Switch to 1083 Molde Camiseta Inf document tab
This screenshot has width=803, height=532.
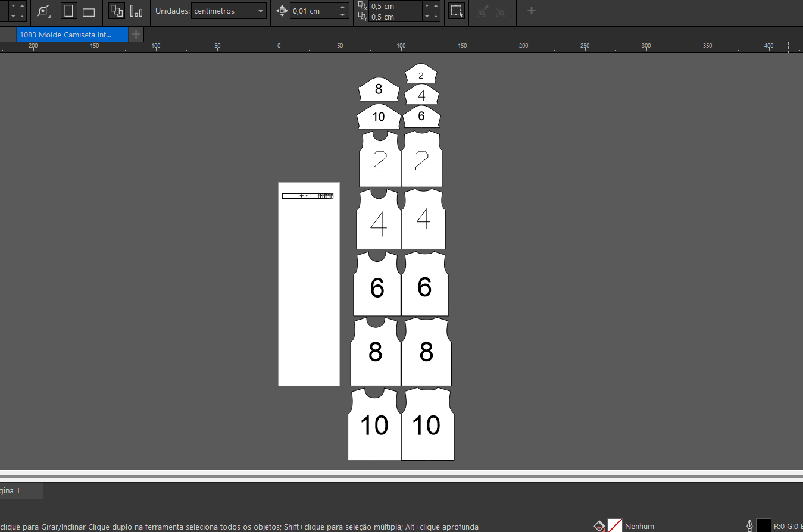65,35
